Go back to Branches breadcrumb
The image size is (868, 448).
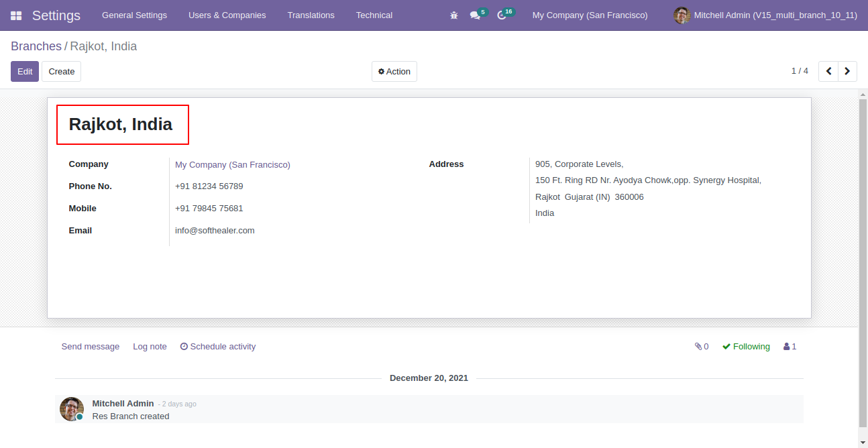[x=36, y=46]
